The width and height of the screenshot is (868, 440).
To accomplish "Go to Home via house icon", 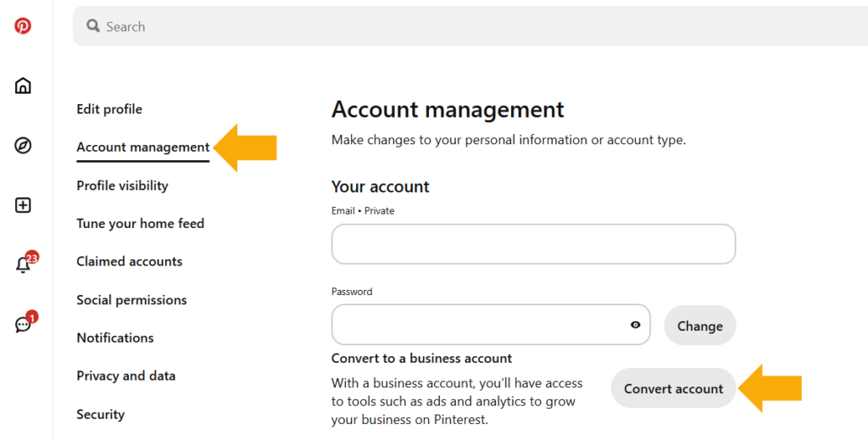I will pyautogui.click(x=23, y=86).
